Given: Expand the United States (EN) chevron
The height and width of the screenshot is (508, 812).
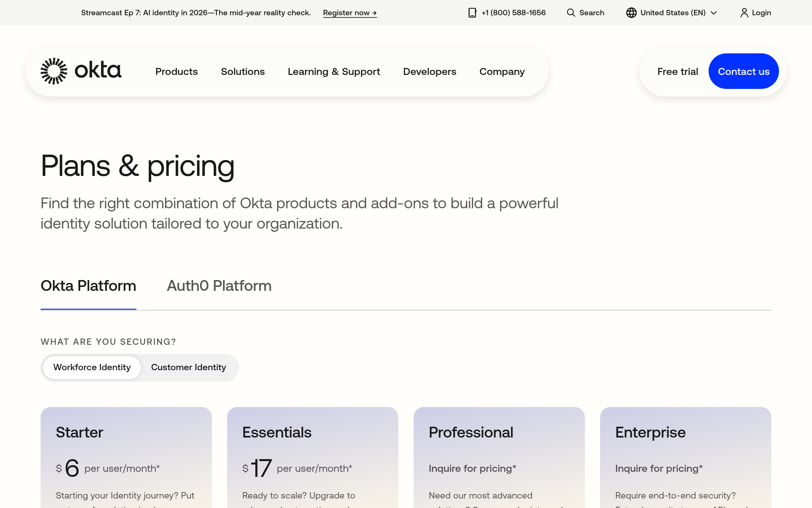Looking at the screenshot, I should tap(714, 13).
